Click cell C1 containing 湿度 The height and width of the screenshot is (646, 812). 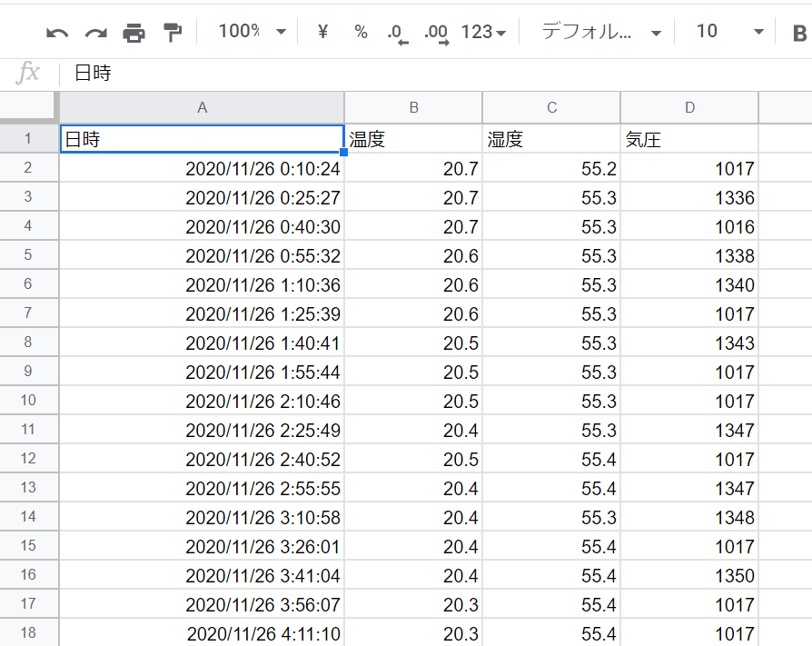tap(551, 139)
